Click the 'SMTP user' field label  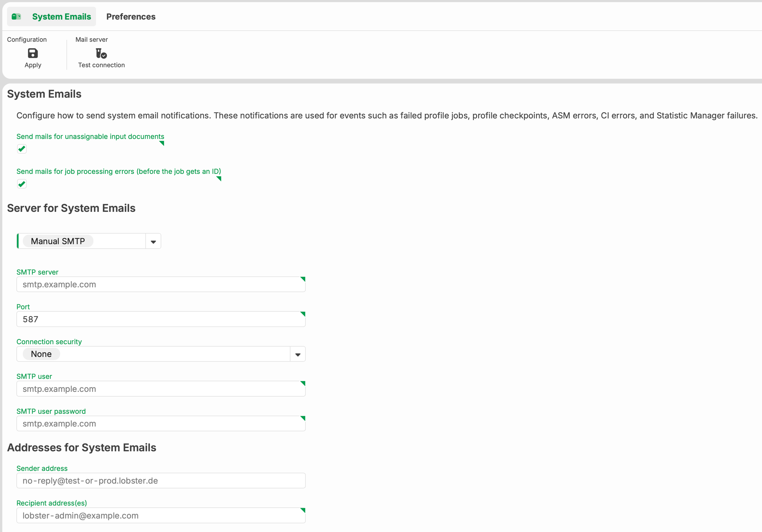tap(34, 377)
